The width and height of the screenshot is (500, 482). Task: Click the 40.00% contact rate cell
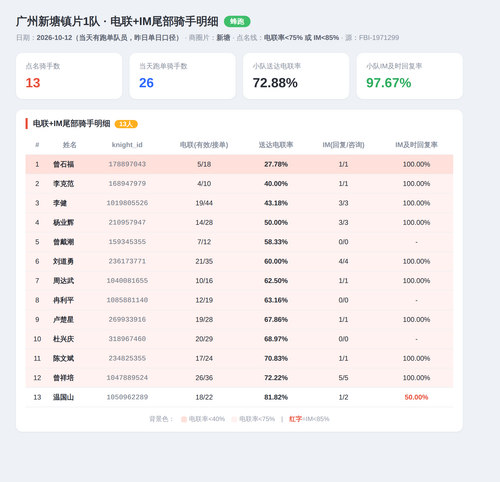(x=276, y=184)
